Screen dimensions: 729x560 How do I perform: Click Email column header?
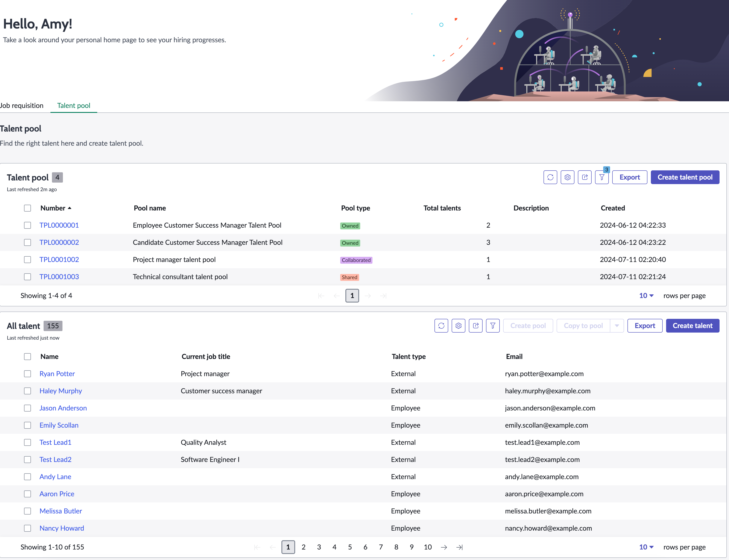tap(514, 357)
